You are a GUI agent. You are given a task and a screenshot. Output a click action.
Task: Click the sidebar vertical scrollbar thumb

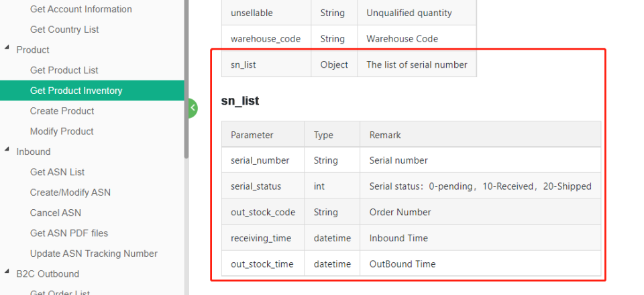pyautogui.click(x=186, y=78)
